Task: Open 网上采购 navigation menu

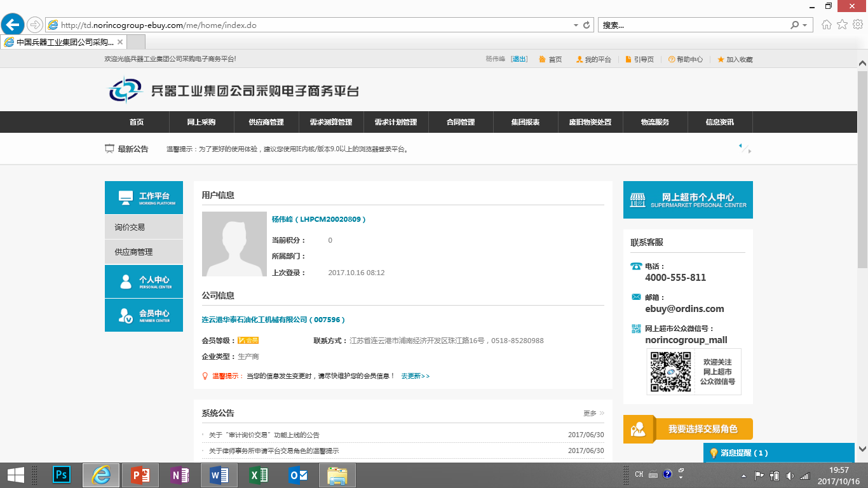Action: 201,122
